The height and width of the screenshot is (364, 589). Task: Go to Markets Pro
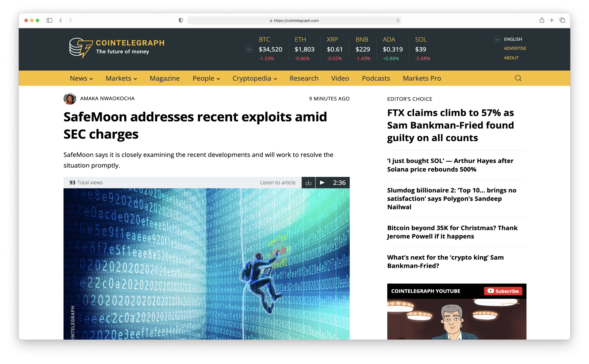click(422, 78)
